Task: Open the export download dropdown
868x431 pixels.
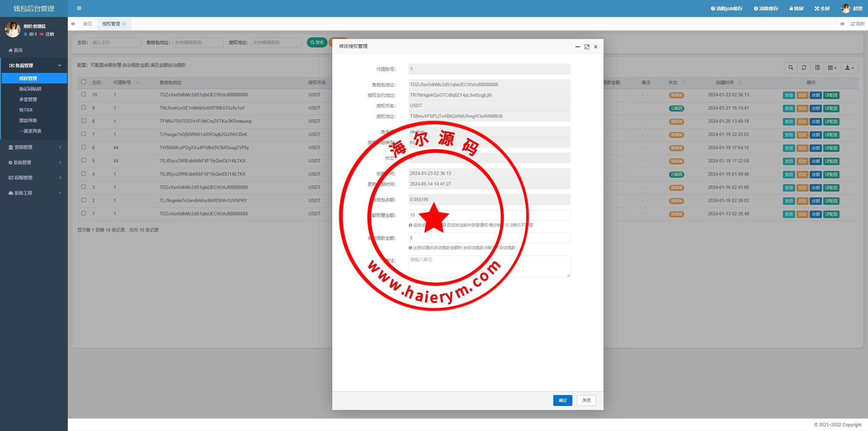Action: [849, 68]
